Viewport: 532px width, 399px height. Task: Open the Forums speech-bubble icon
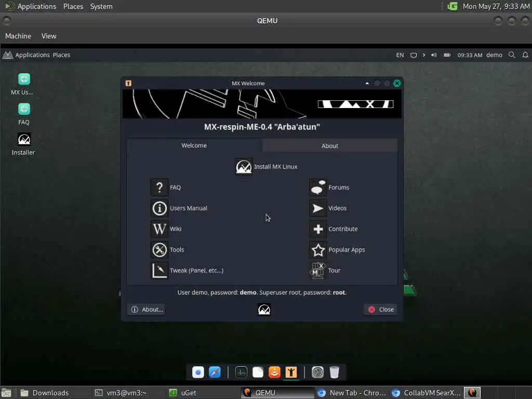pos(318,187)
